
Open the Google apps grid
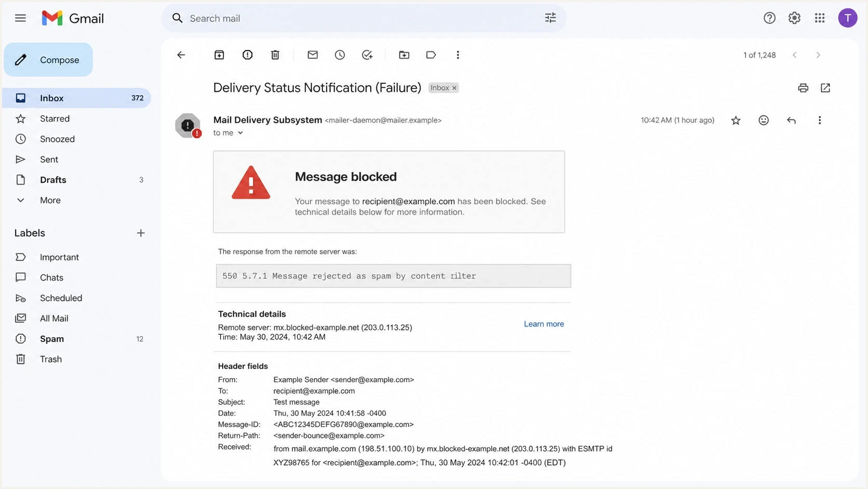pos(820,18)
